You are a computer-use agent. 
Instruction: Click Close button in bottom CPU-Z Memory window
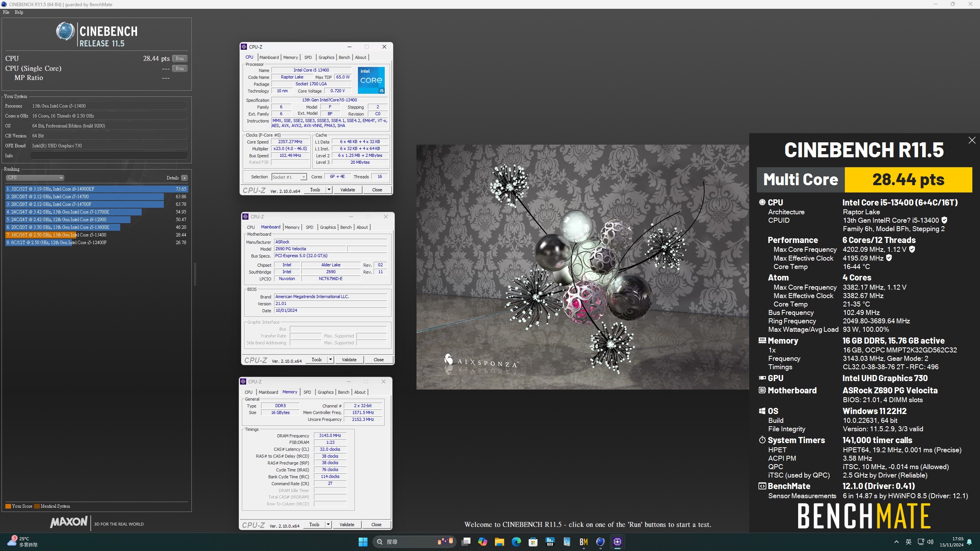click(376, 525)
